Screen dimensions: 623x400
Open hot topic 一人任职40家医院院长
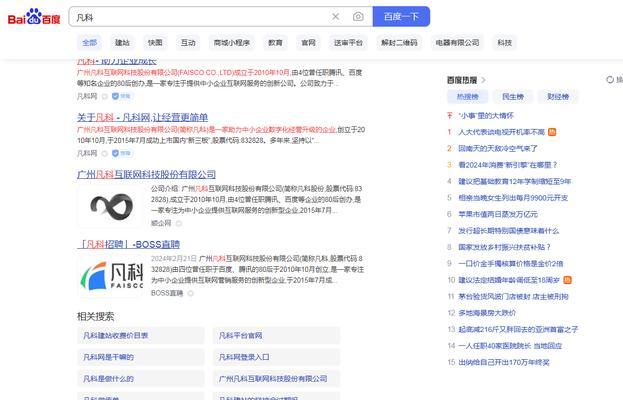(511, 346)
